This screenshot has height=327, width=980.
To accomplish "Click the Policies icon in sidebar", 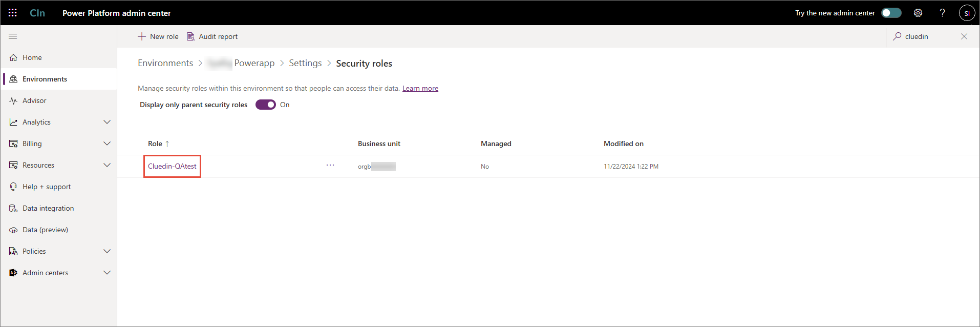I will pos(13,251).
